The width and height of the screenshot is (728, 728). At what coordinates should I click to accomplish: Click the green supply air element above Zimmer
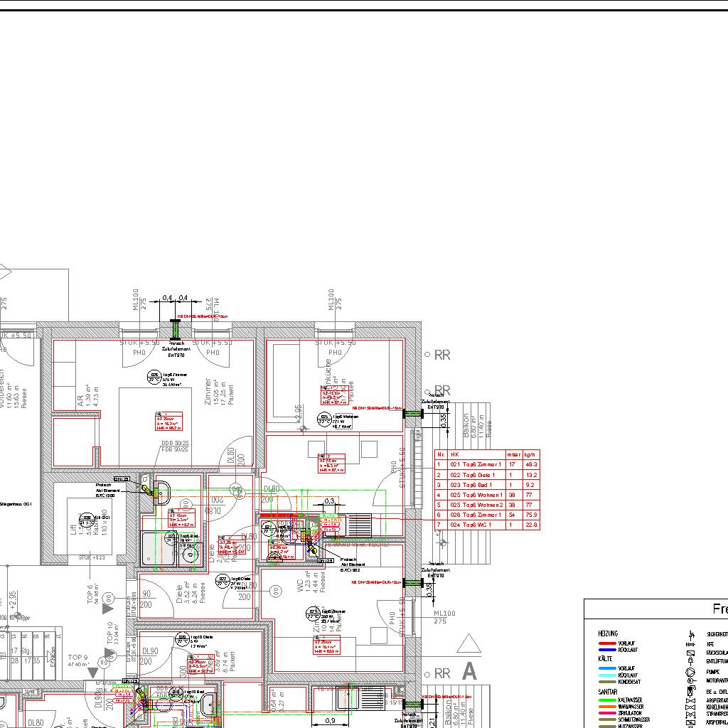pyautogui.click(x=176, y=330)
